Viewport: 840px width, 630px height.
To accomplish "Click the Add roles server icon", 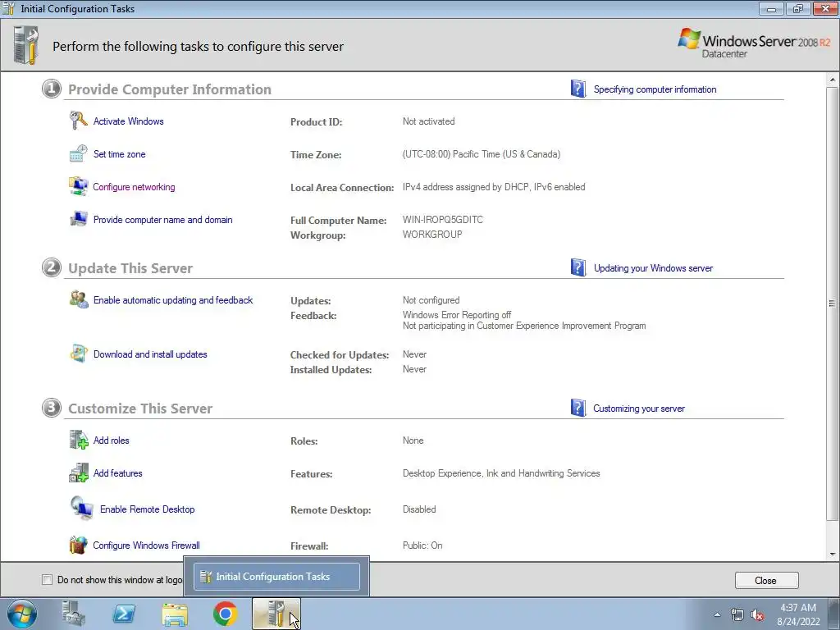I will point(78,440).
